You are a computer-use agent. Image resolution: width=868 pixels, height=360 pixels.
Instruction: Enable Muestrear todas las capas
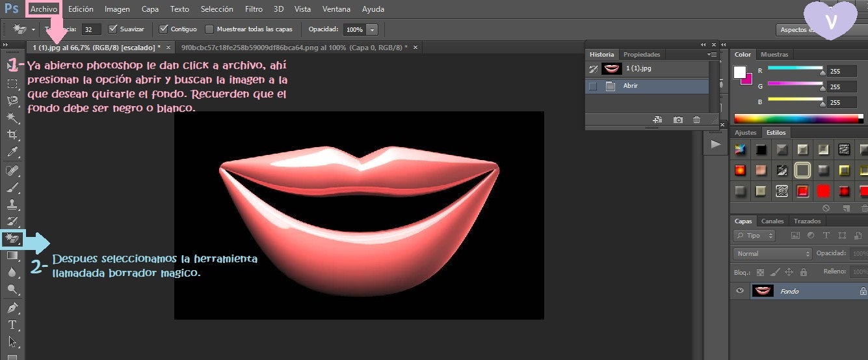(x=209, y=29)
